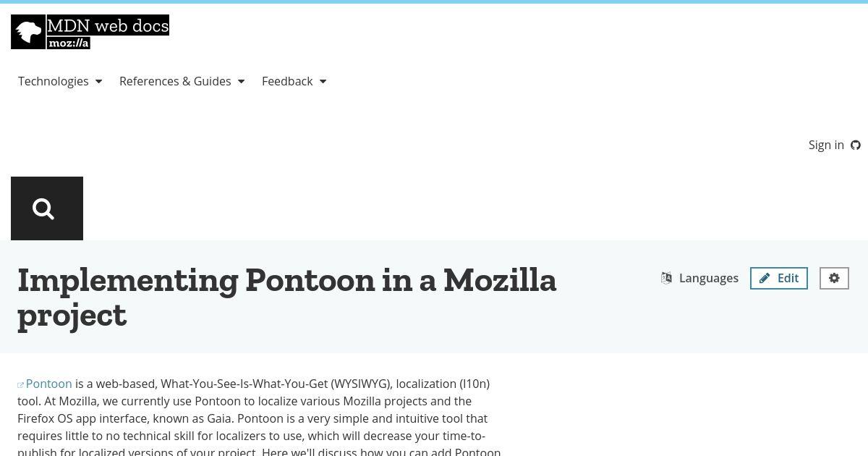Click the pencil icon in Edit button
868x456 pixels.
(x=765, y=278)
